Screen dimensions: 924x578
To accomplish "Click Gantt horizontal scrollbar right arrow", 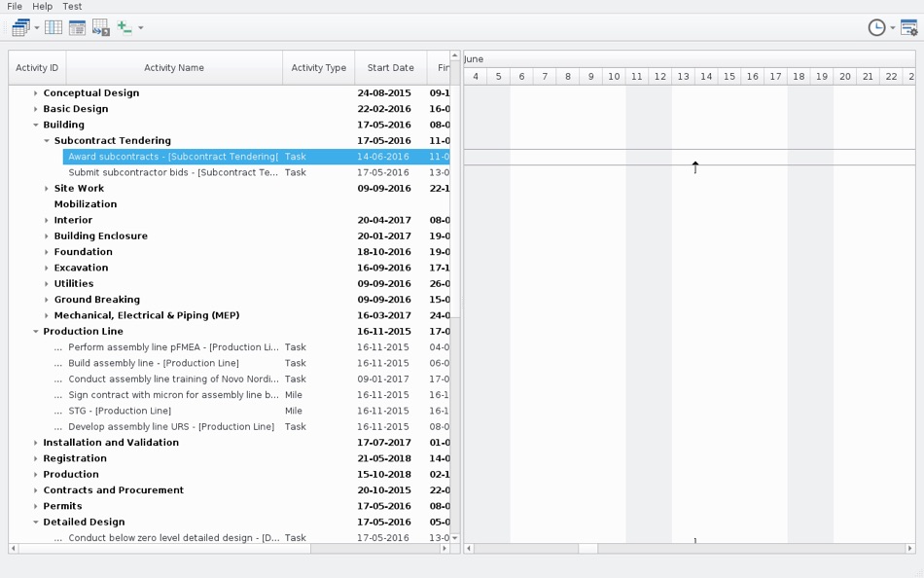I will [x=909, y=549].
